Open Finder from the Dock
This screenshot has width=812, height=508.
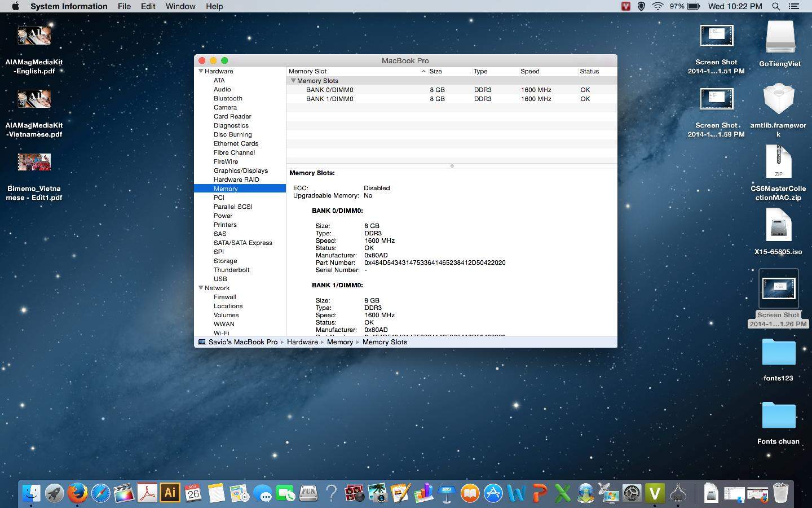point(32,493)
